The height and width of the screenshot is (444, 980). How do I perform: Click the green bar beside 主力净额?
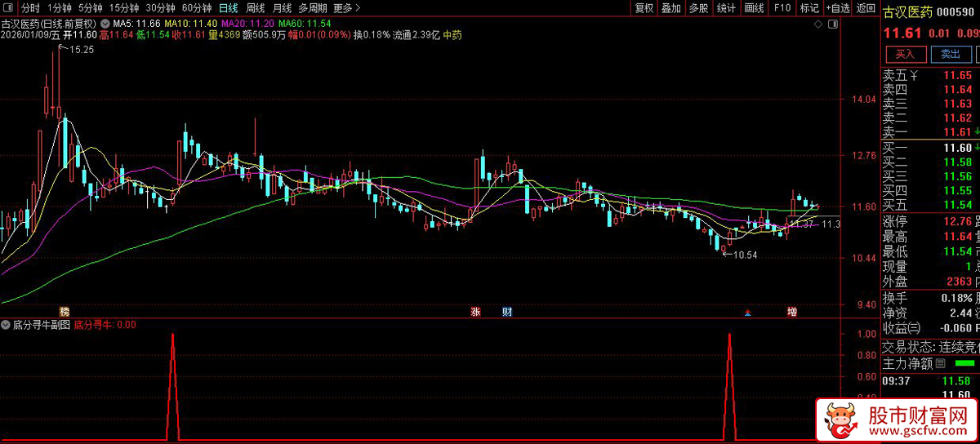tap(965, 363)
